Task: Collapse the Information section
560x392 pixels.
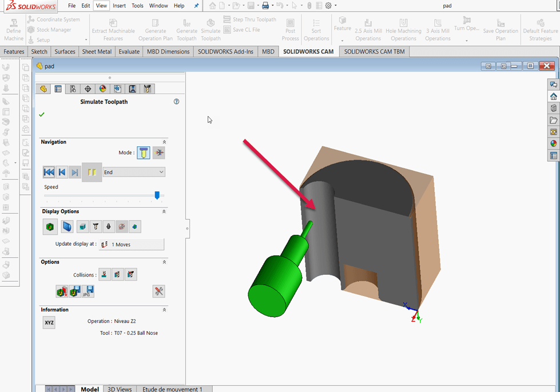Action: coord(164,310)
